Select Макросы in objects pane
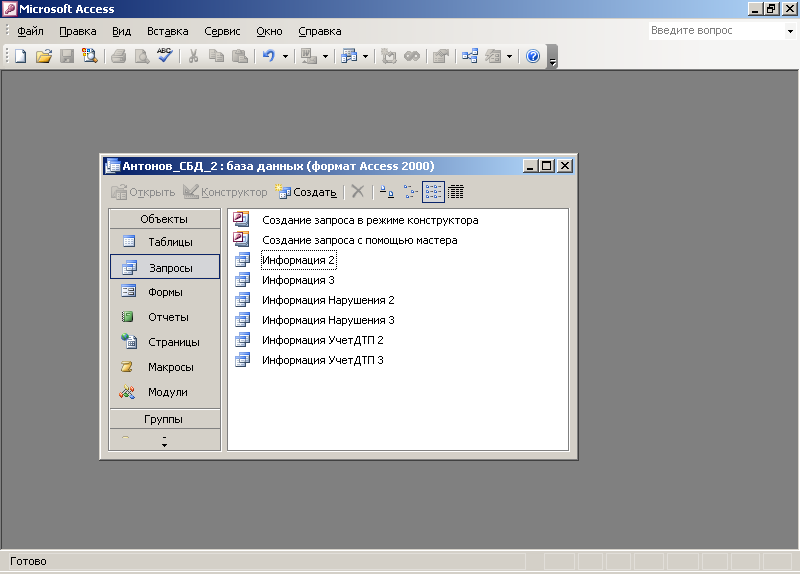Viewport: 800px width, 574px height. tap(164, 367)
